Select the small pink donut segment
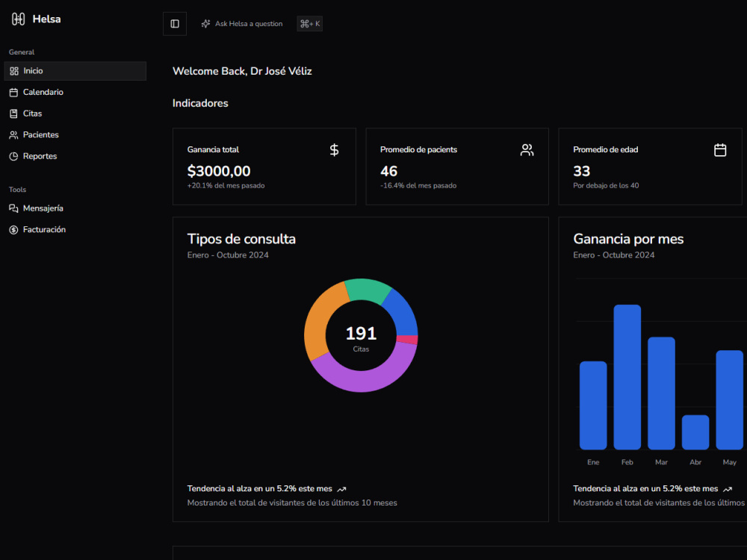This screenshot has width=747, height=560. [x=407, y=340]
